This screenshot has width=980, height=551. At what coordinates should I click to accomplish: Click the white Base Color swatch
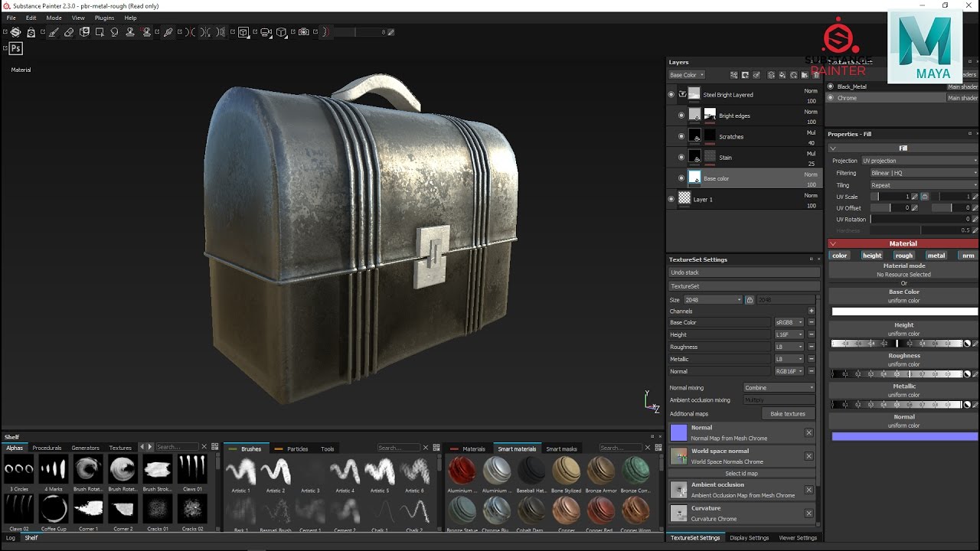pyautogui.click(x=904, y=311)
